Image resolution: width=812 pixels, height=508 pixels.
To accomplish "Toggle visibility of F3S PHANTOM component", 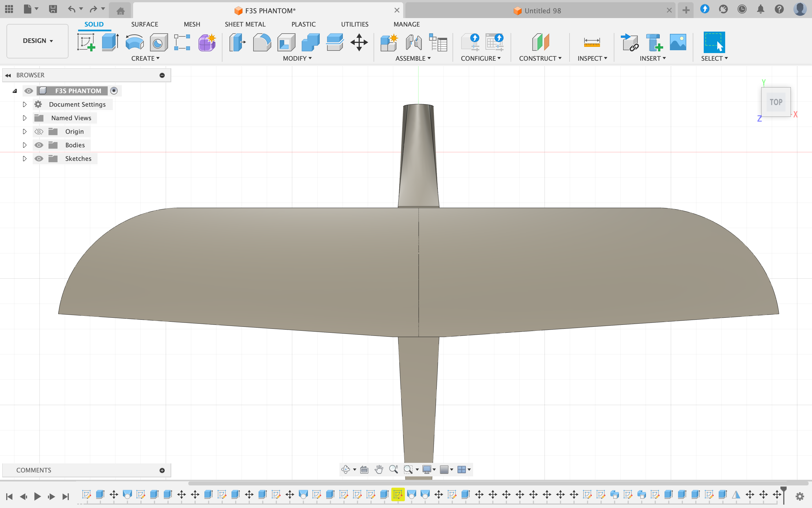I will (x=28, y=91).
